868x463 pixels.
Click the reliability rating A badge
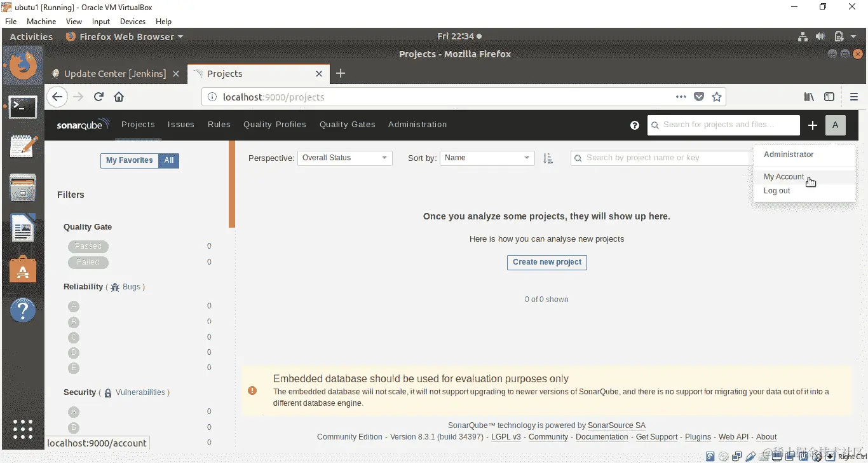tap(74, 306)
